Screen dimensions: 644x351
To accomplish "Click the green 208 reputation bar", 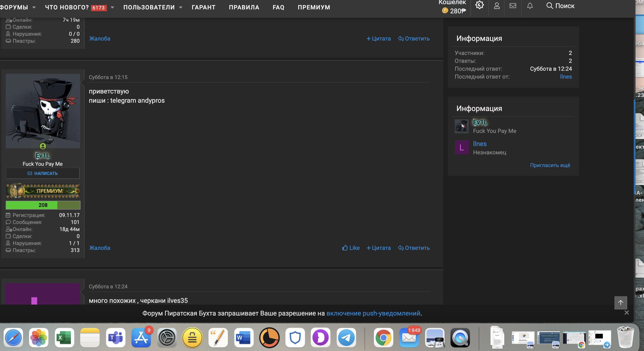I will (x=43, y=205).
